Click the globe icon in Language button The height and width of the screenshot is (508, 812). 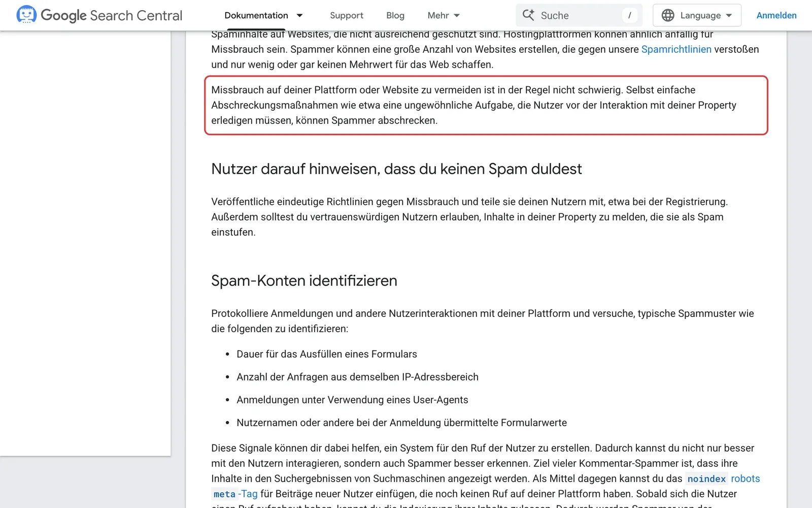coord(668,15)
